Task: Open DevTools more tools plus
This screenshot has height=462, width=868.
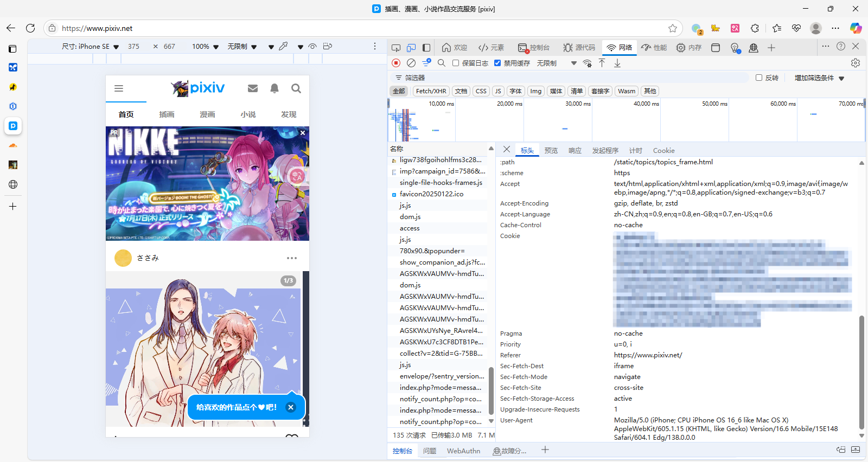Action: 771,48
